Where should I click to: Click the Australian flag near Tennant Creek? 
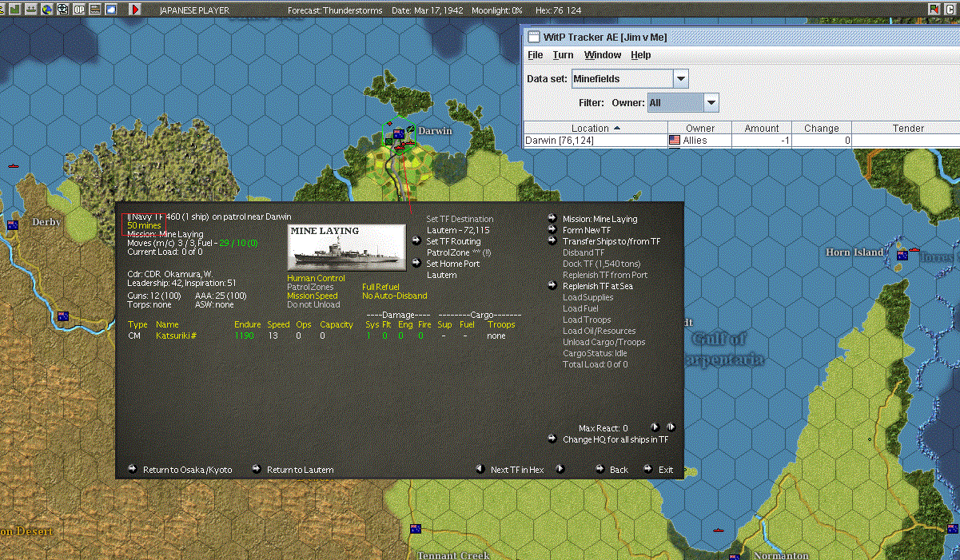[x=416, y=529]
